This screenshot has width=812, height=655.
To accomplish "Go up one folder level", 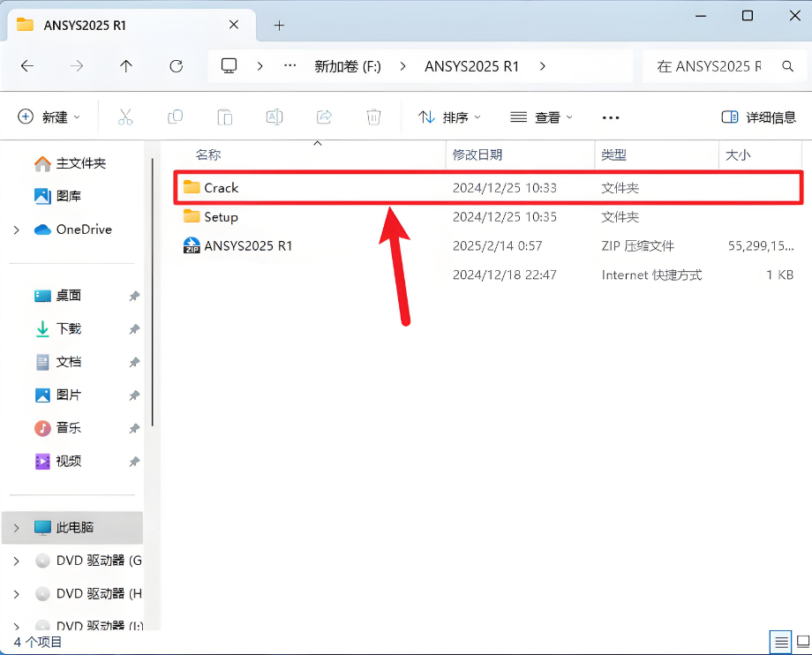I will click(126, 65).
